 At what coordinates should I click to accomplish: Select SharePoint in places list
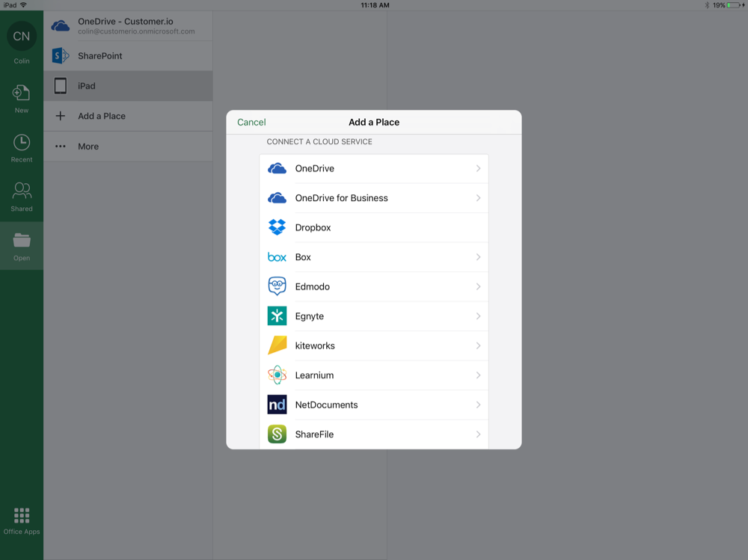128,56
